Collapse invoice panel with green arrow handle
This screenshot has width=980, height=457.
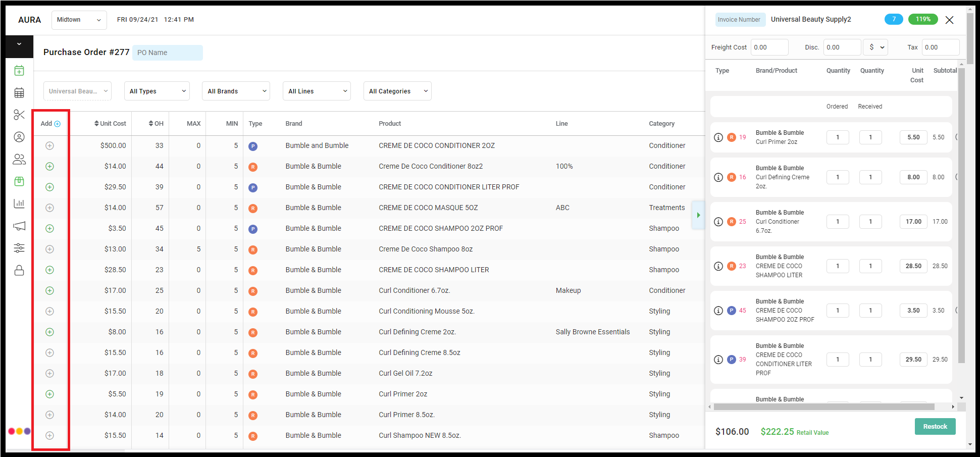click(698, 215)
